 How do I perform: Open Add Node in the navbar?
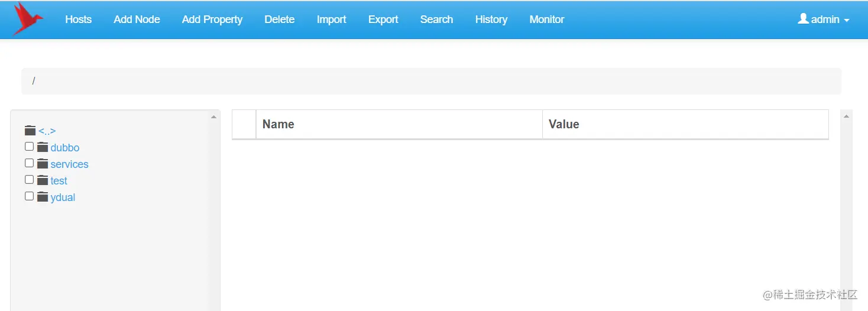tap(137, 20)
